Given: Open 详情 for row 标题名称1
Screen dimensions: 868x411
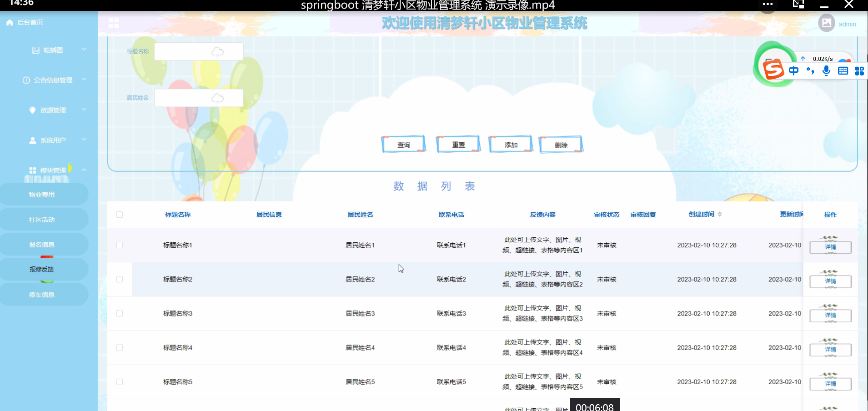Looking at the screenshot, I should pos(830,247).
